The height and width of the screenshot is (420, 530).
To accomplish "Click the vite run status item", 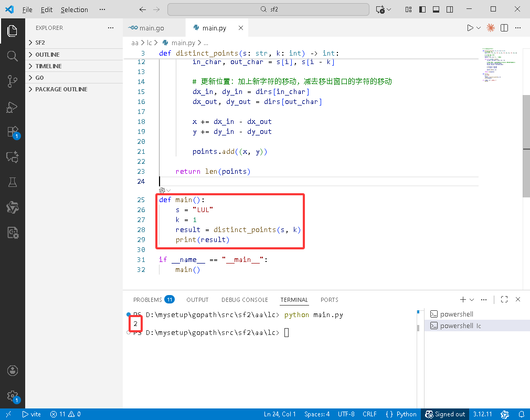I will point(31,414).
